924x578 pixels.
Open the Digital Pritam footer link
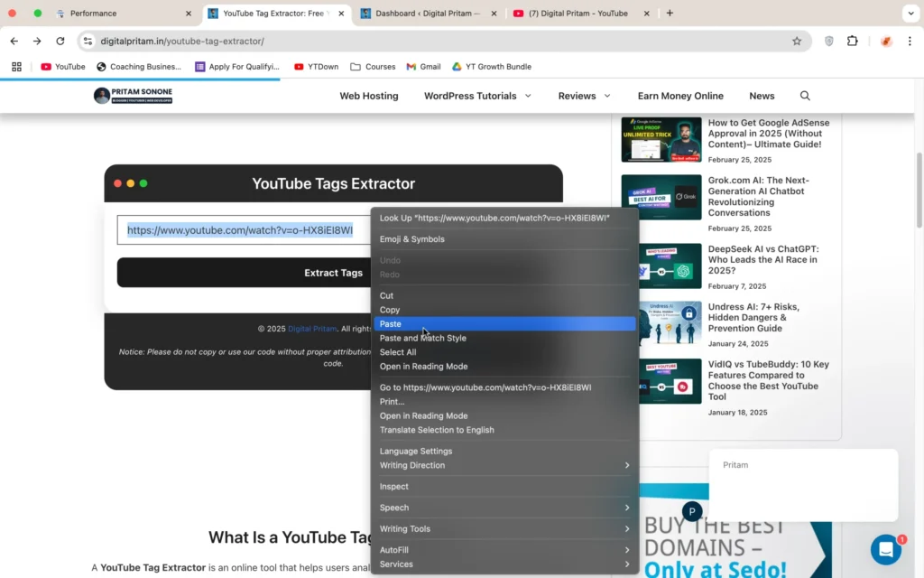click(312, 329)
